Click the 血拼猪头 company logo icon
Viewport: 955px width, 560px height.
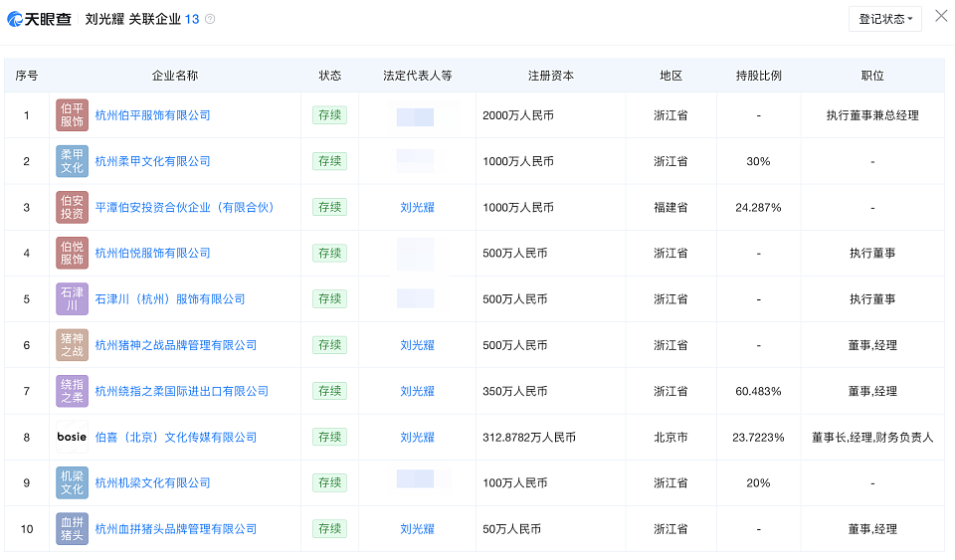pyautogui.click(x=72, y=529)
